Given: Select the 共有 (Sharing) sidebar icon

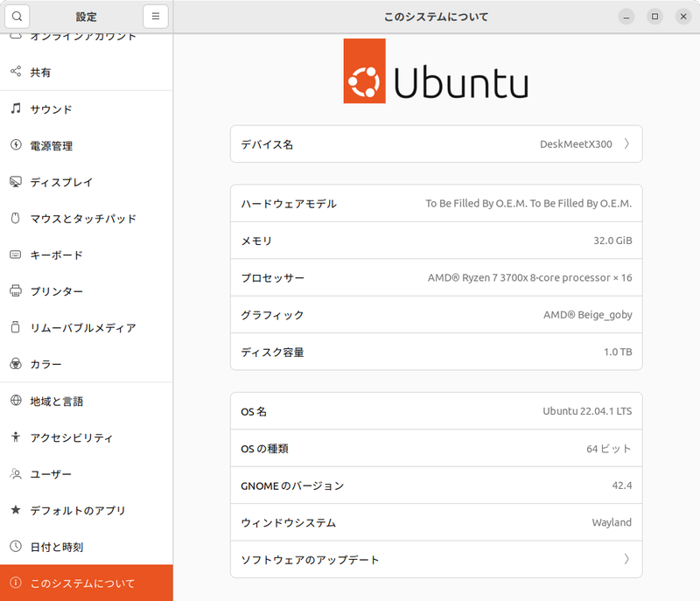Looking at the screenshot, I should [16, 72].
